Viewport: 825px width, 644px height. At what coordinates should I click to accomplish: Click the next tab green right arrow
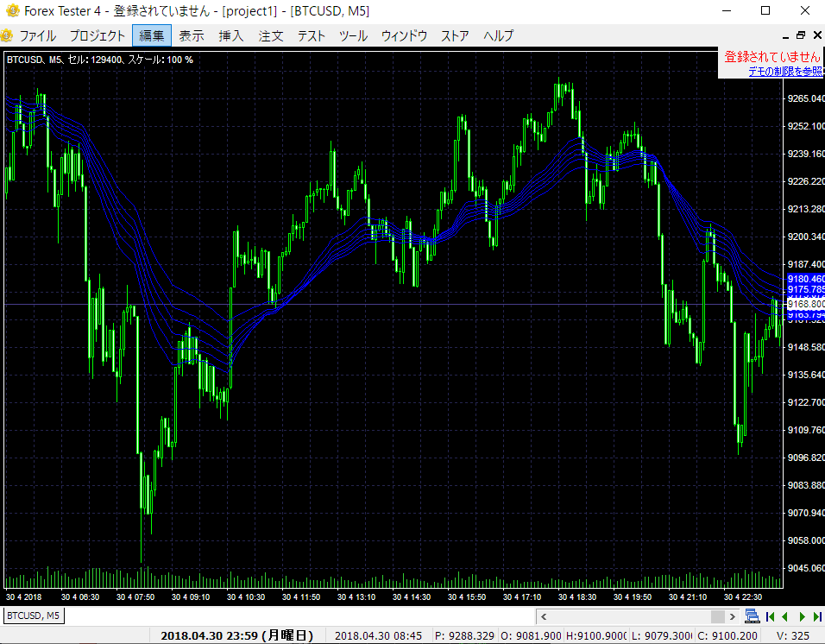(803, 616)
